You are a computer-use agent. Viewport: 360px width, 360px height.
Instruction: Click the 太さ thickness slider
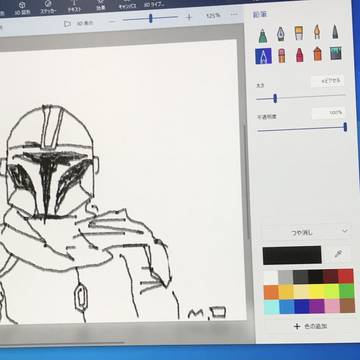pos(300,97)
